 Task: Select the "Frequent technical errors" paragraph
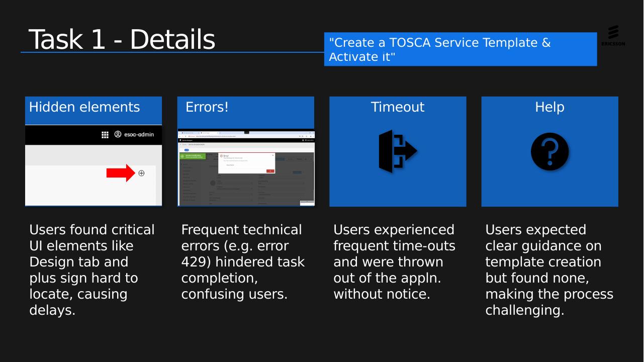tap(243, 262)
